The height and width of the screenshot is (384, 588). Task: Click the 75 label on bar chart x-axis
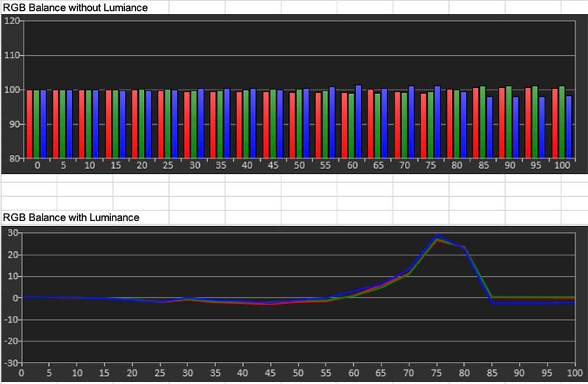(x=430, y=167)
